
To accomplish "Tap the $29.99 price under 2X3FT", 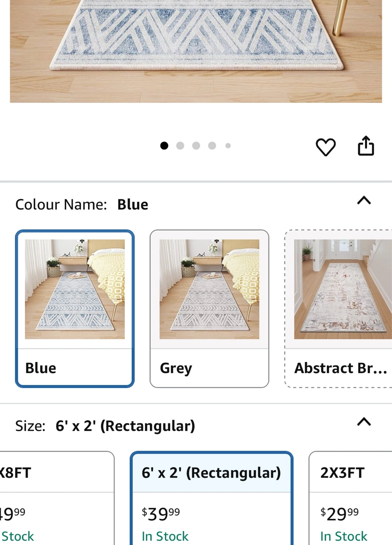I will [339, 514].
